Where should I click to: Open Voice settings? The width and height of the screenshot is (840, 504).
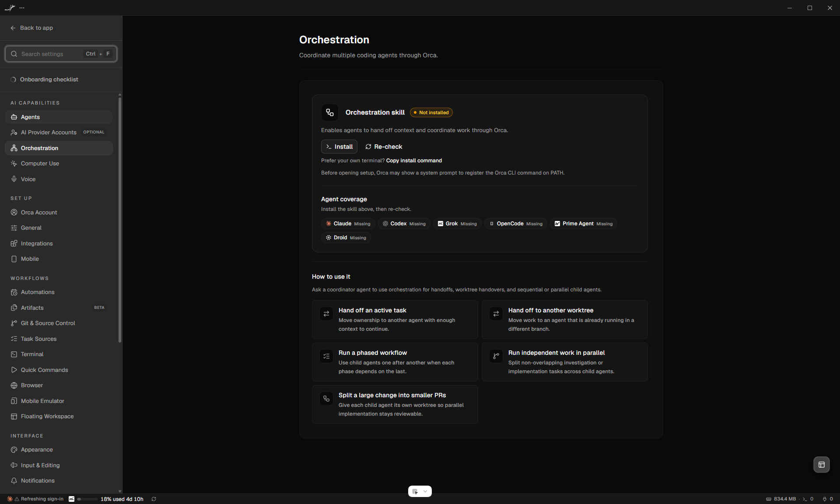(x=59, y=179)
